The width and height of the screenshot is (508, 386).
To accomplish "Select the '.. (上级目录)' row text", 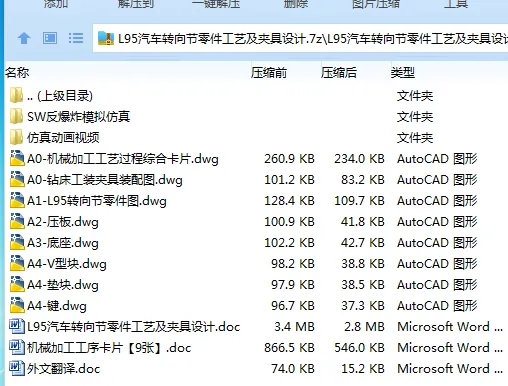I will click(60, 96).
